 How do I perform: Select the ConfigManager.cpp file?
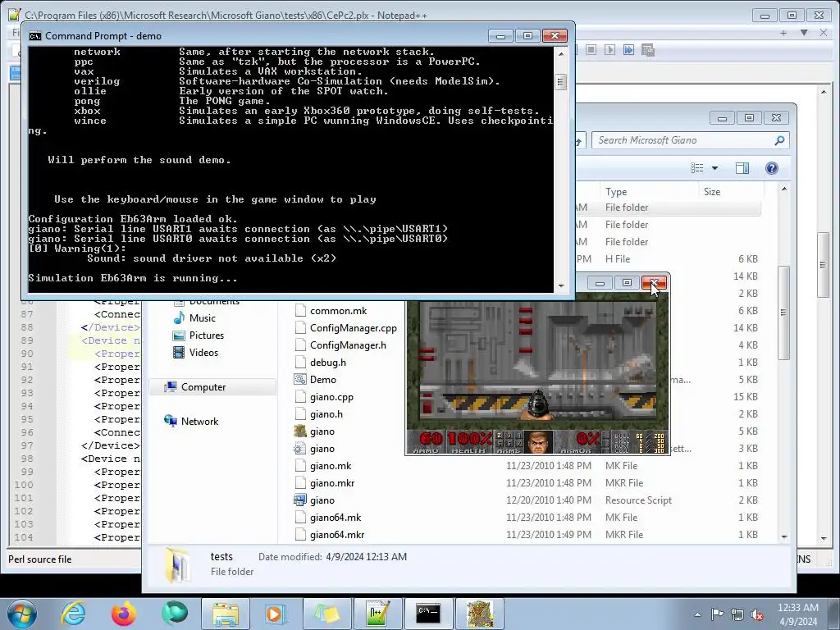point(353,328)
